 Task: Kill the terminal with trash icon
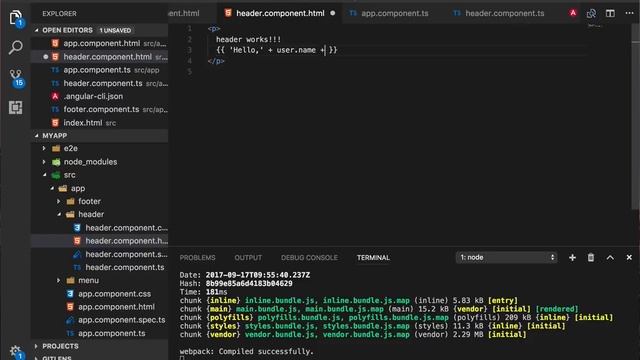click(x=591, y=258)
